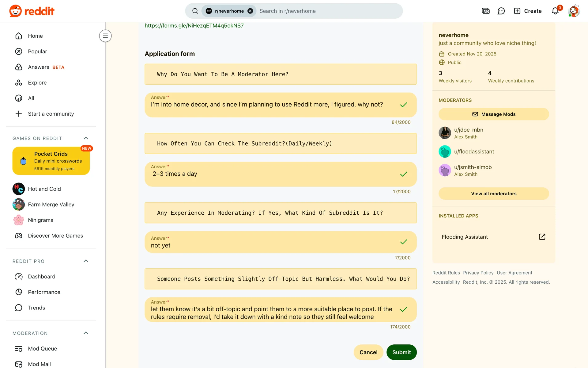Open the notifications bell
Image resolution: width=588 pixels, height=368 pixels.
(555, 11)
